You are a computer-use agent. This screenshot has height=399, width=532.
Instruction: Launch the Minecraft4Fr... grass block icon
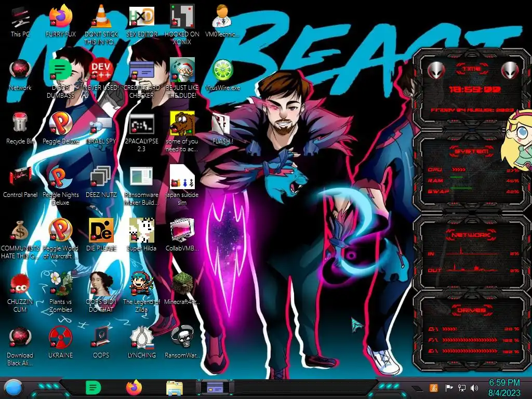coord(182,289)
